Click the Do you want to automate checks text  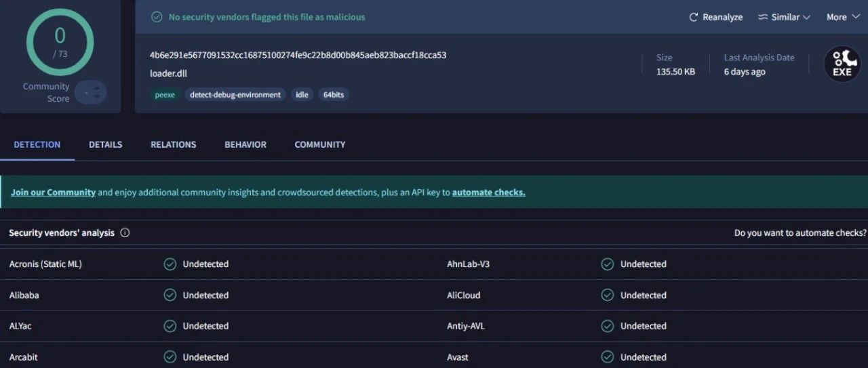click(x=800, y=232)
